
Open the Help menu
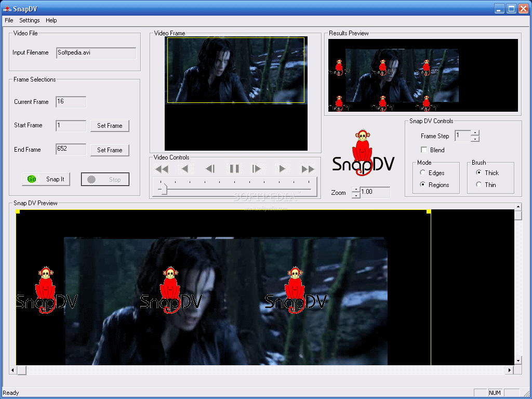tap(51, 20)
